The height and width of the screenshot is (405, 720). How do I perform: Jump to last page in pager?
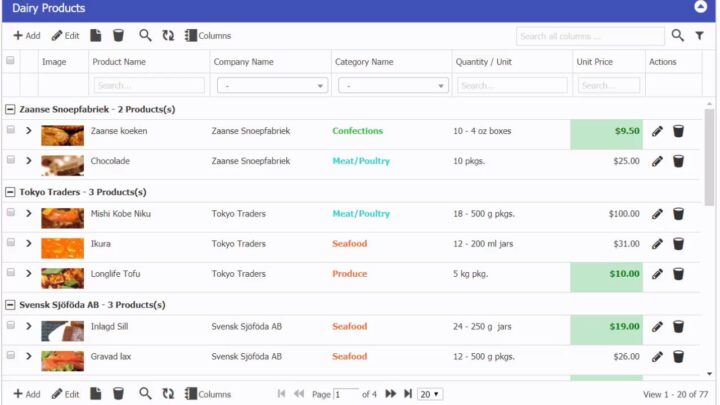pyautogui.click(x=408, y=394)
